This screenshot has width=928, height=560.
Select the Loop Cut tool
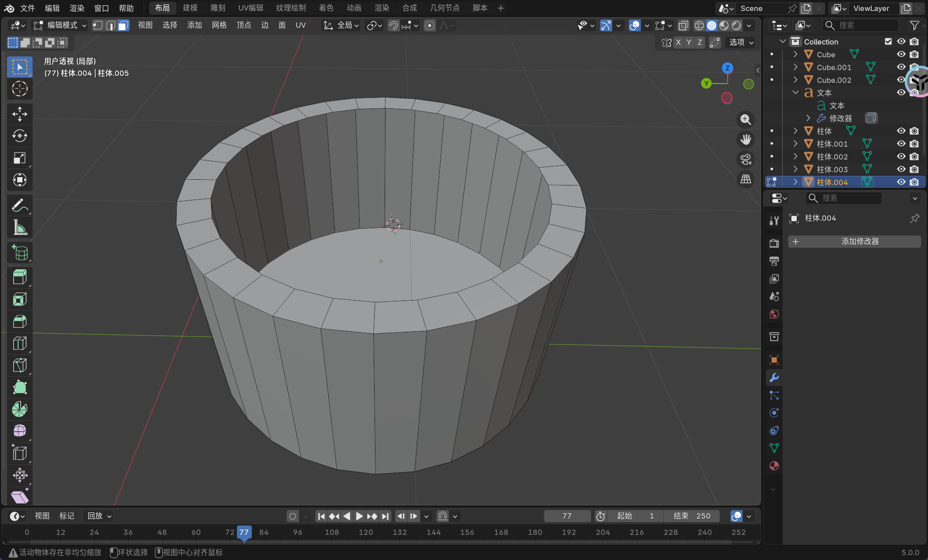(x=19, y=344)
